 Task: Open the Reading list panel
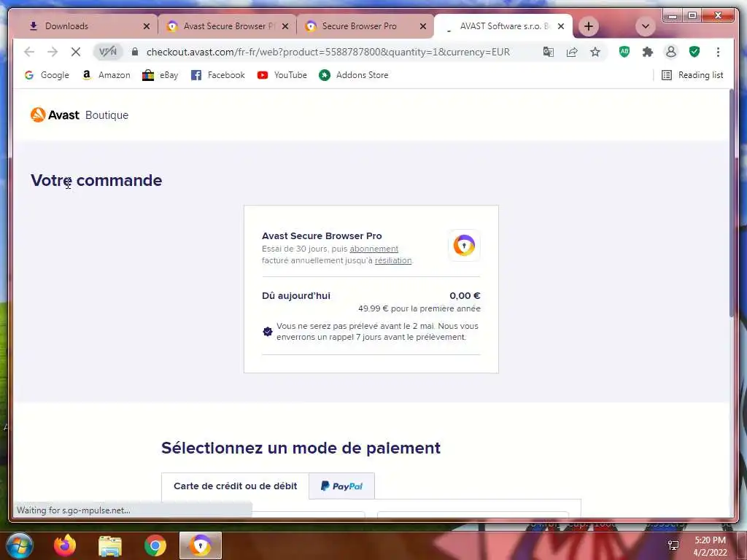[692, 75]
